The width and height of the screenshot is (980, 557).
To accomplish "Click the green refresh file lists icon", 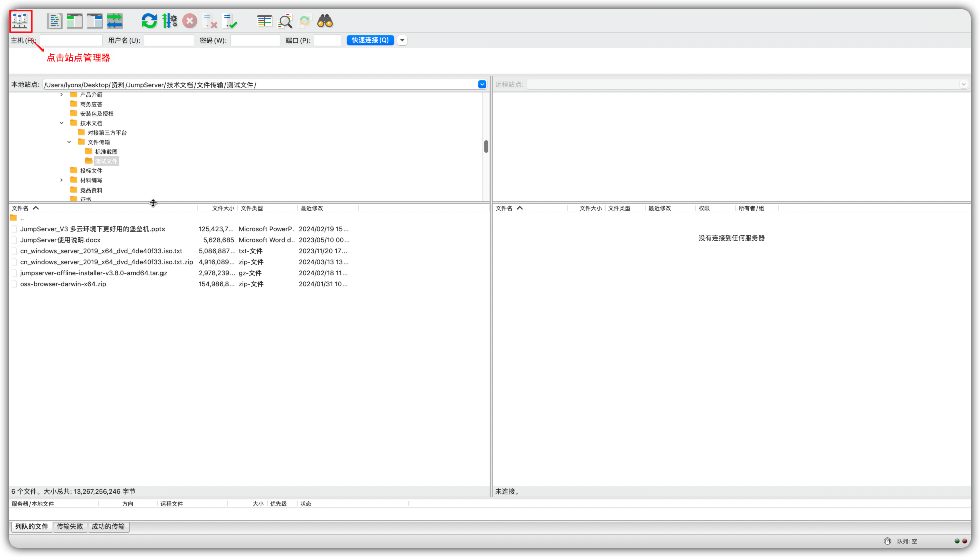I will tap(149, 21).
